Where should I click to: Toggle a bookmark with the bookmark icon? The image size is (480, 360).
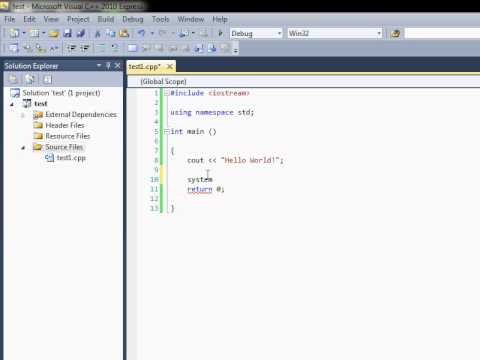(132, 48)
